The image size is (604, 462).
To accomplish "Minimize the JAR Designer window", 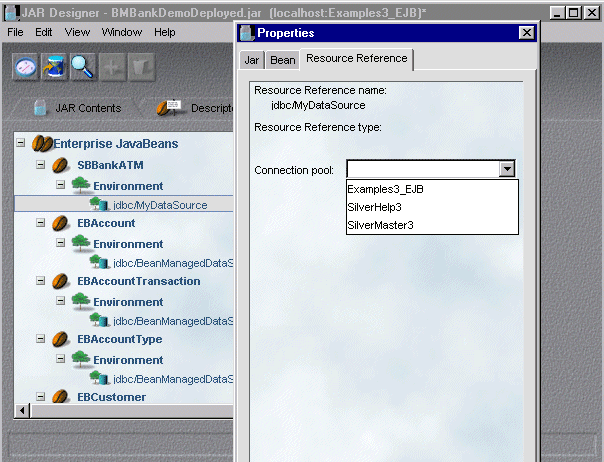I will (557, 13).
